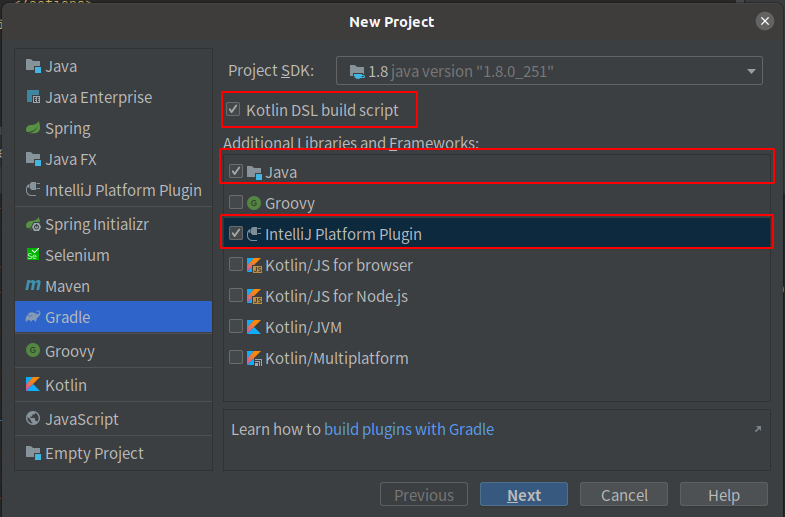Select Gradle project type
785x517 pixels.
tap(114, 317)
